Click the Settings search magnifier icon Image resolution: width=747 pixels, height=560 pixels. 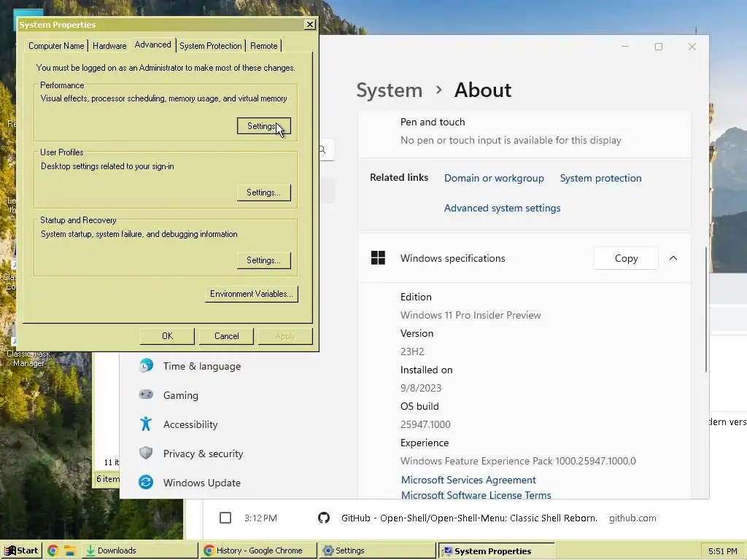pyautogui.click(x=322, y=150)
